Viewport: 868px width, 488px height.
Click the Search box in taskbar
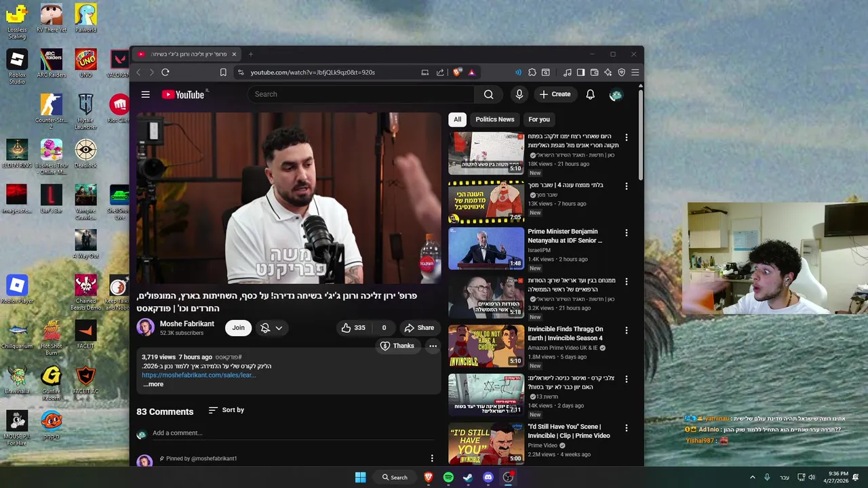395,477
